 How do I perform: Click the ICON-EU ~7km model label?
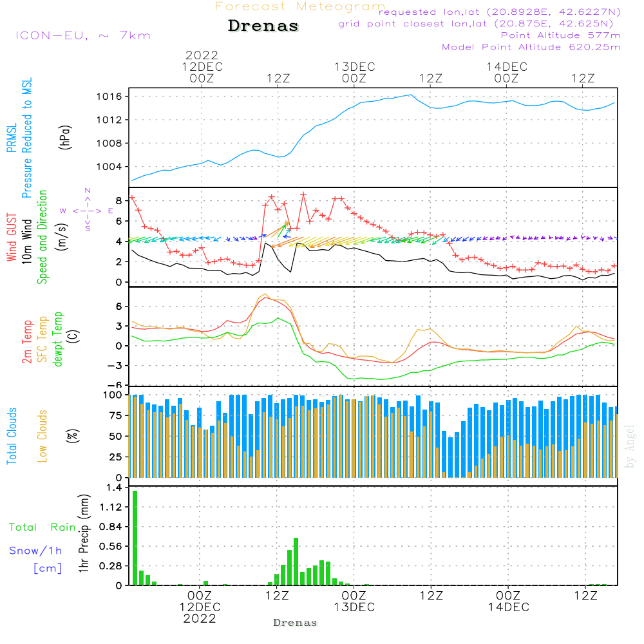82,35
